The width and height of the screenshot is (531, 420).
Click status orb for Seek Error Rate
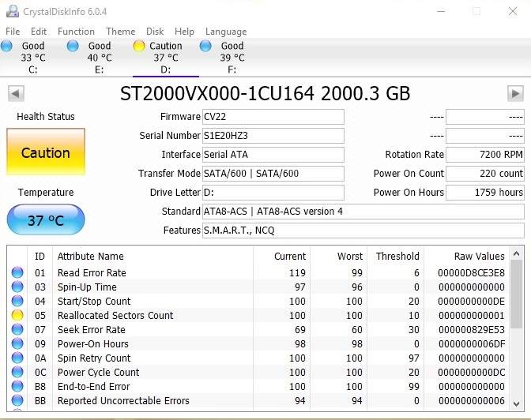coord(17,329)
